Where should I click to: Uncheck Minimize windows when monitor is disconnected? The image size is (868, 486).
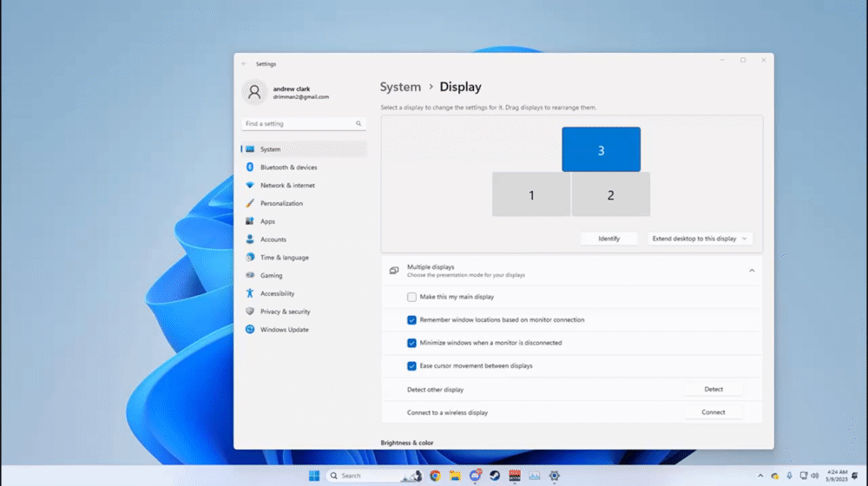coord(411,343)
